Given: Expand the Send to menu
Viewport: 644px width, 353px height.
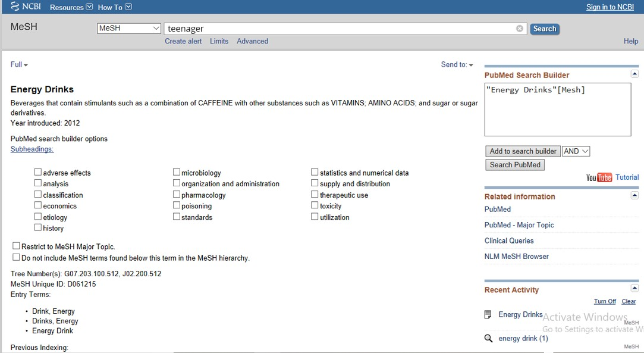Looking at the screenshot, I should [457, 64].
